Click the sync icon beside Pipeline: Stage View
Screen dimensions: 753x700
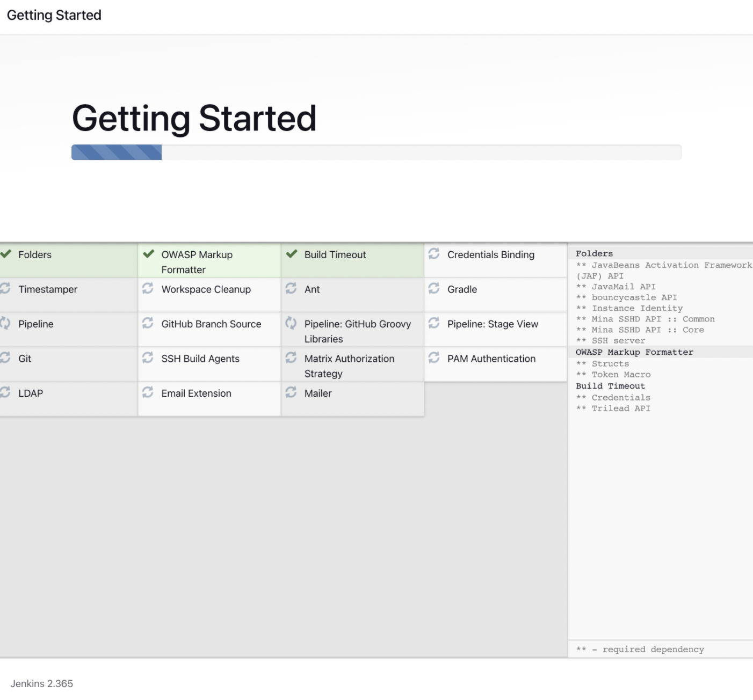[434, 323]
